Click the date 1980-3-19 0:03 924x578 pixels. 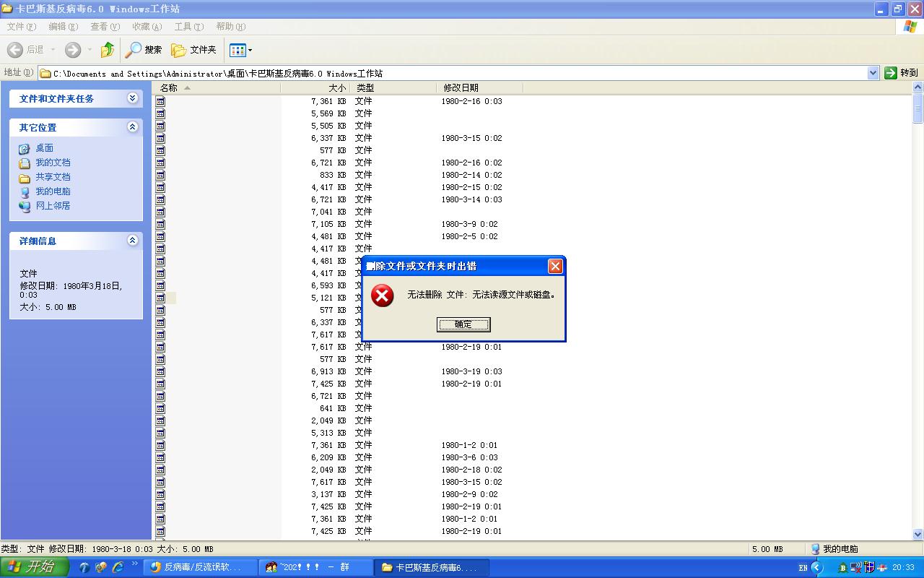[471, 371]
